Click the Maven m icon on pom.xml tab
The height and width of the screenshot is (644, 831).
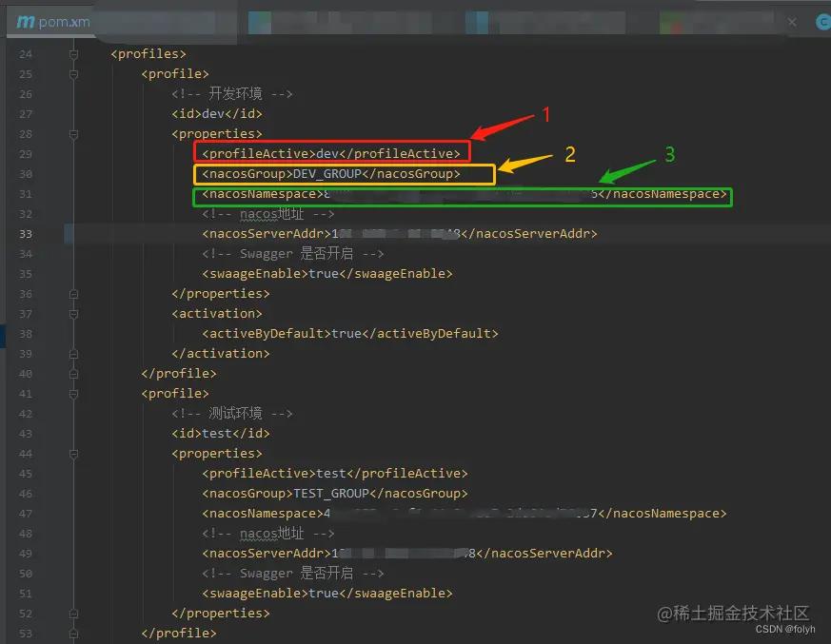[x=26, y=22]
